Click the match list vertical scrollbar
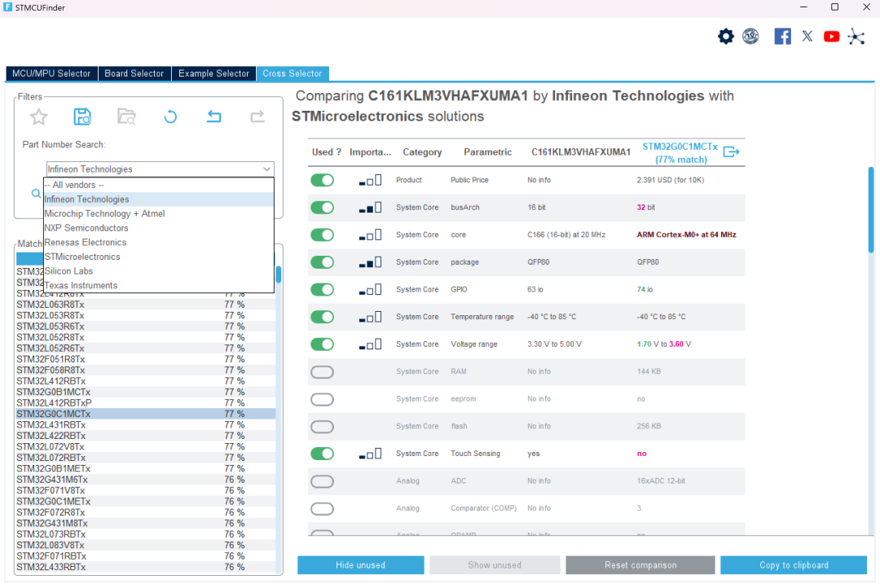The image size is (880, 588). click(x=279, y=274)
